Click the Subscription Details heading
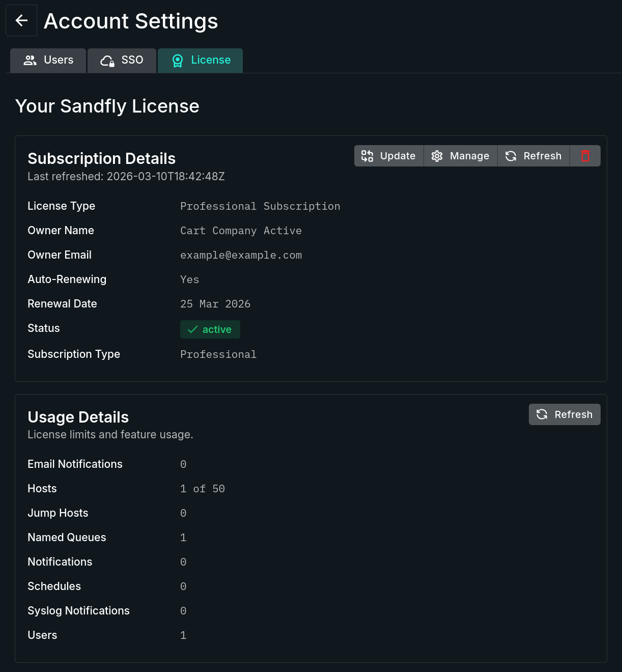 [x=102, y=158]
